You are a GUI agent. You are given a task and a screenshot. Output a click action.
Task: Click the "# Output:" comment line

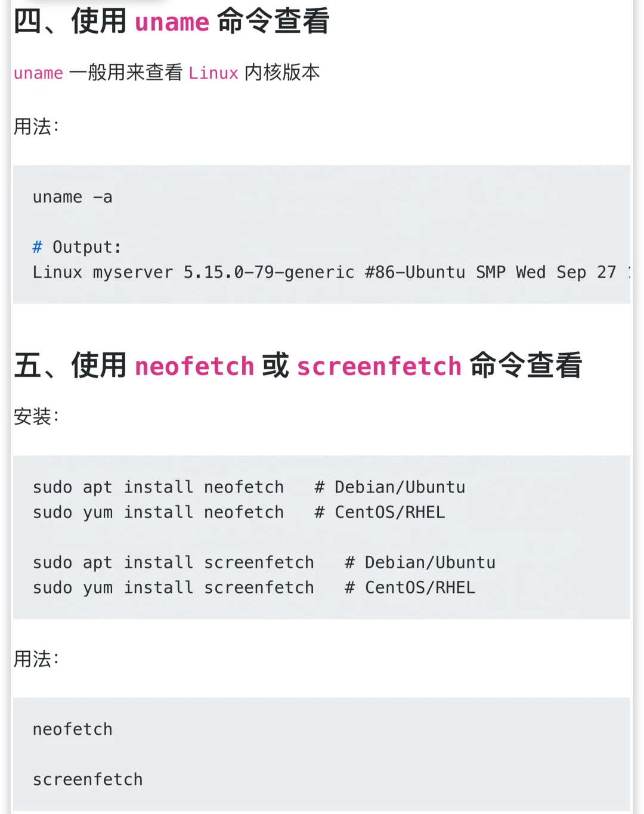click(x=77, y=247)
